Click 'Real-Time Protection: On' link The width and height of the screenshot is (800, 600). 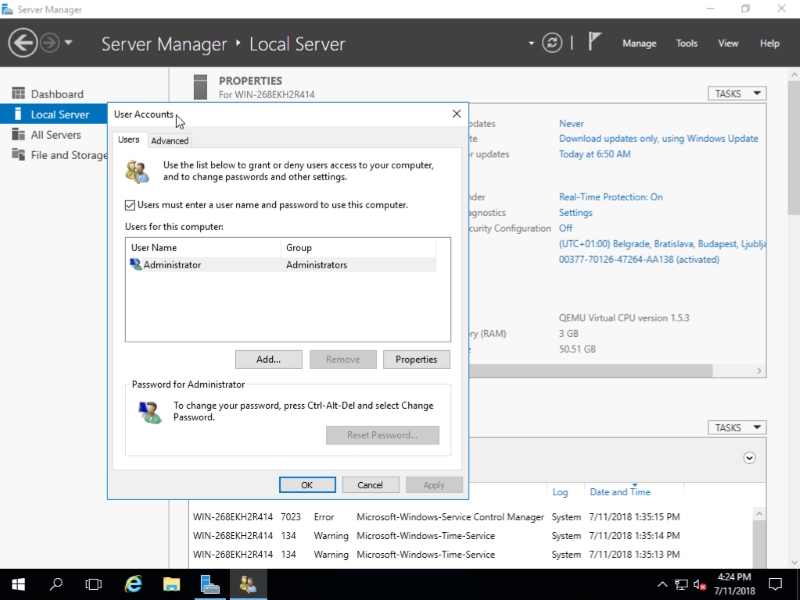coord(611,197)
